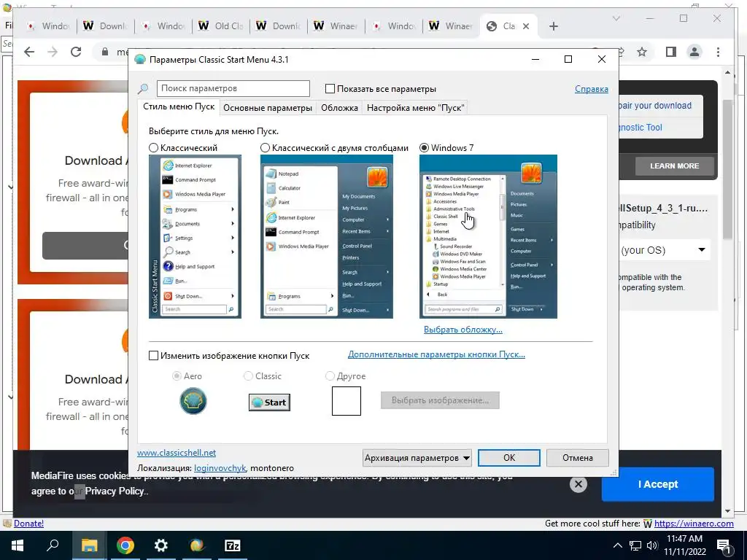Click the LEARN MORE button on webpage
747x560 pixels.
[x=675, y=166]
